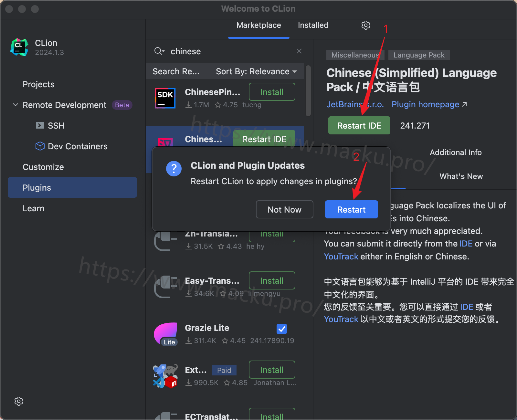Image resolution: width=517 pixels, height=420 pixels.
Task: Click the version text 241.271
Action: point(415,126)
